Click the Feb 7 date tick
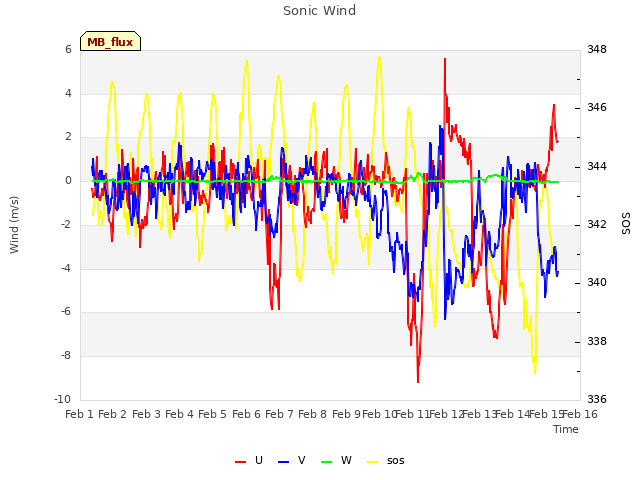This screenshot has width=640, height=480. [x=279, y=414]
